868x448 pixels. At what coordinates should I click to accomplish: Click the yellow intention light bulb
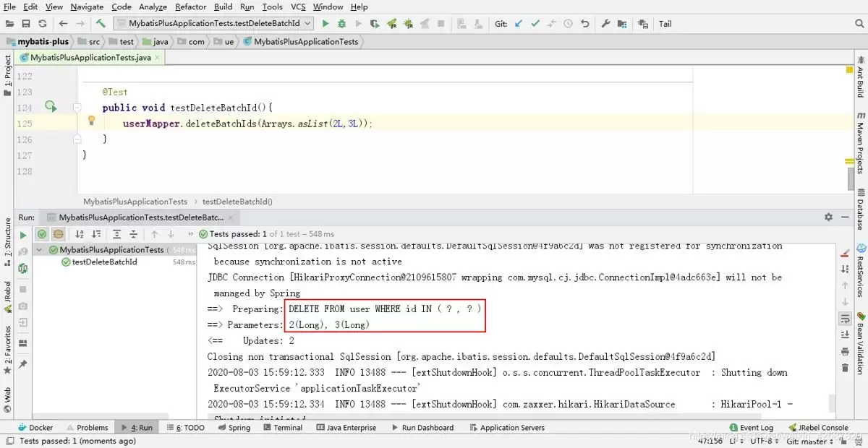click(x=91, y=121)
